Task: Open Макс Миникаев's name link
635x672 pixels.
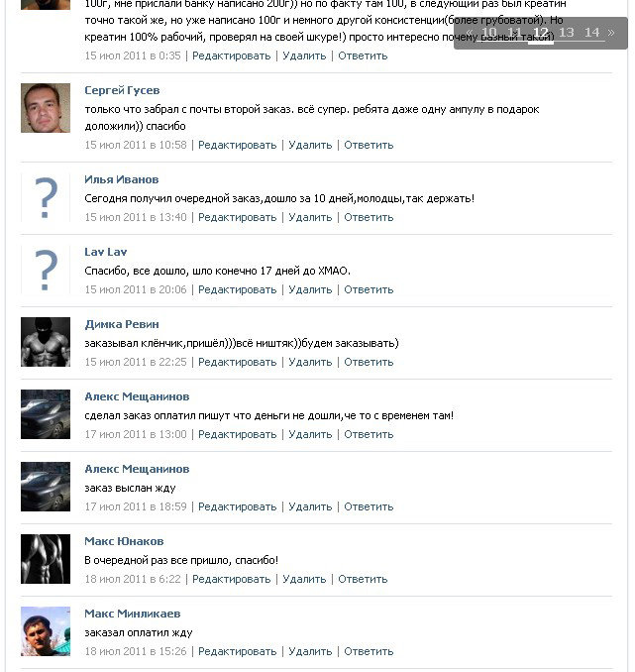Action: pos(132,614)
